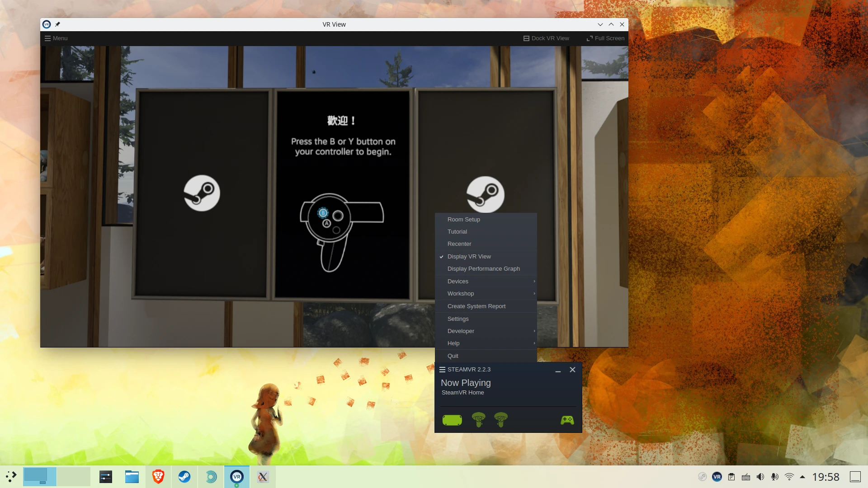Toggle the pin icon on the VR View titlebar
Screen dimensions: 868x488
click(57, 24)
